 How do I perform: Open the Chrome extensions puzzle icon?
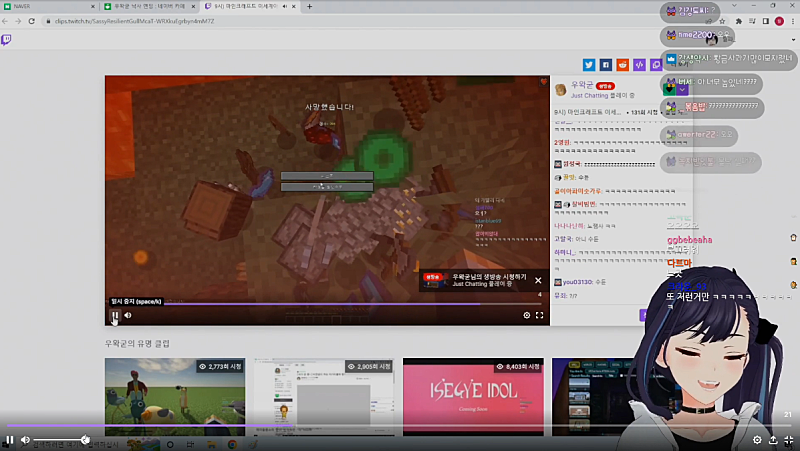(x=738, y=21)
